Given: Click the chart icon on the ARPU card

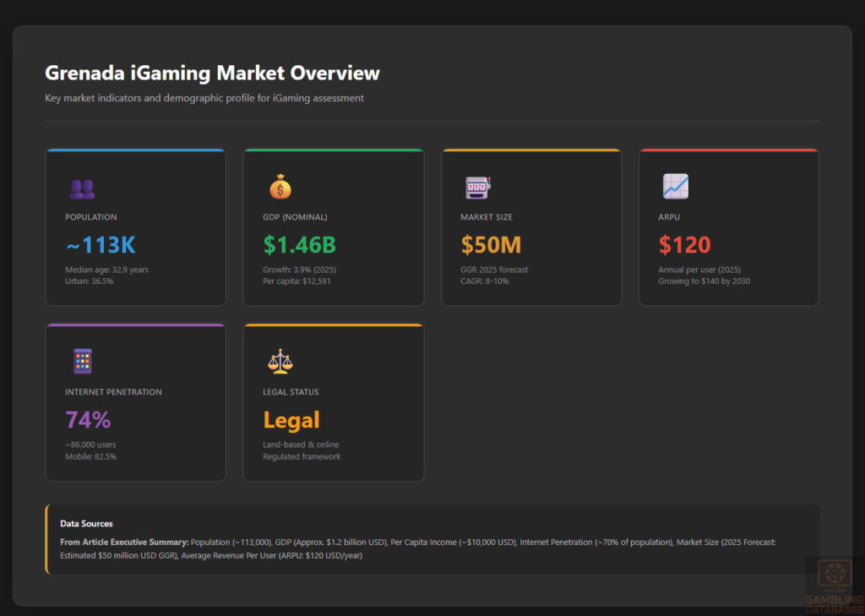Looking at the screenshot, I should (674, 187).
